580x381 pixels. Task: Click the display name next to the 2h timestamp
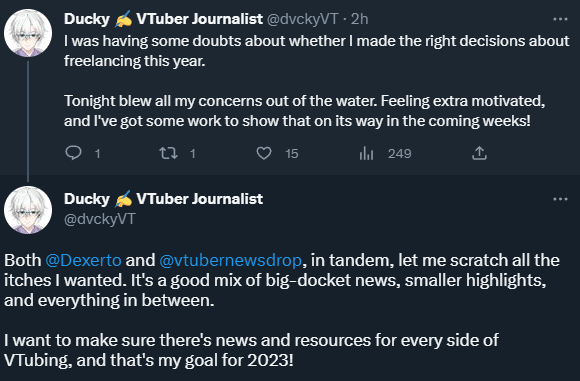click(x=163, y=19)
